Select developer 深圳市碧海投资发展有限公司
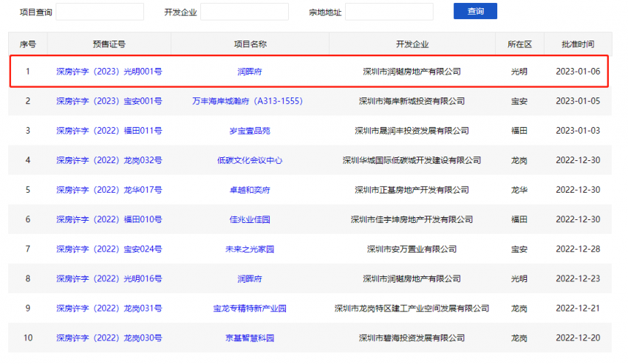The width and height of the screenshot is (628, 364). 412,338
